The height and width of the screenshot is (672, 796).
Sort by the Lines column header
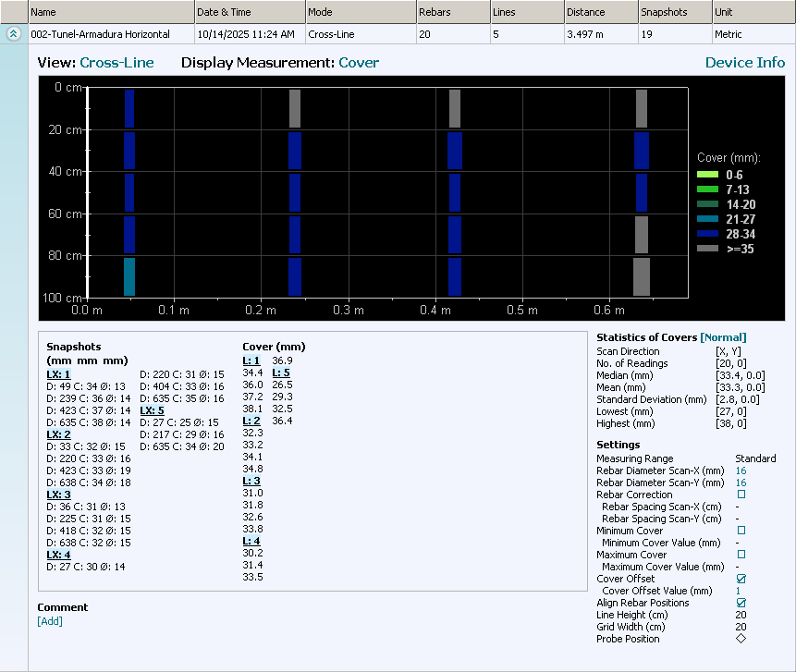tap(528, 12)
